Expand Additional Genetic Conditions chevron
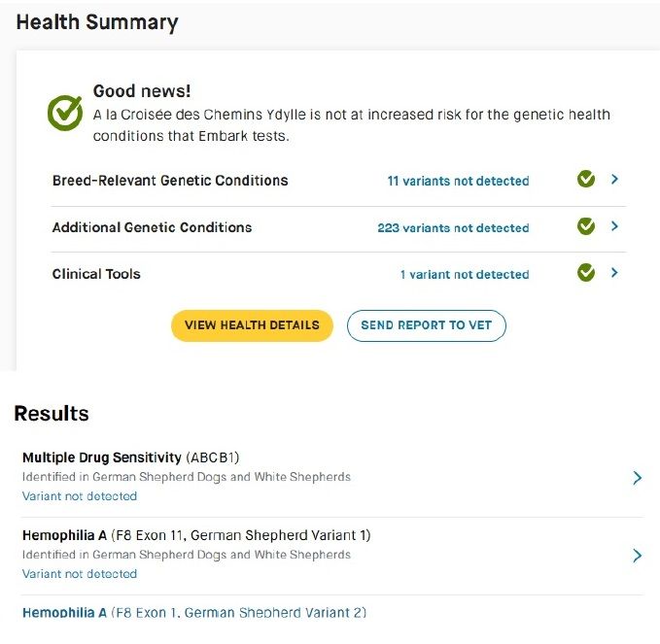 614,226
